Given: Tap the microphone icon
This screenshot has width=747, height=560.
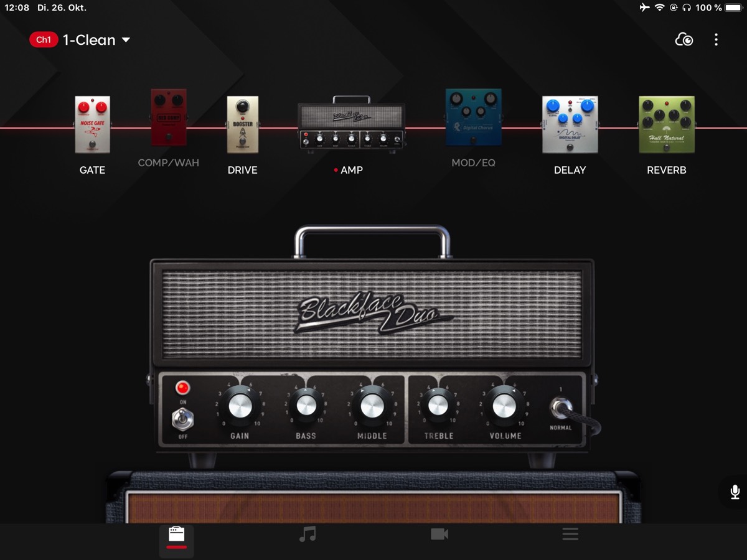Looking at the screenshot, I should point(735,492).
